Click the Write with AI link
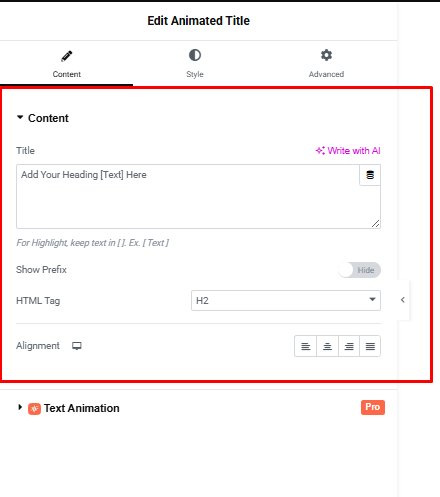440x497 pixels. pyautogui.click(x=348, y=151)
